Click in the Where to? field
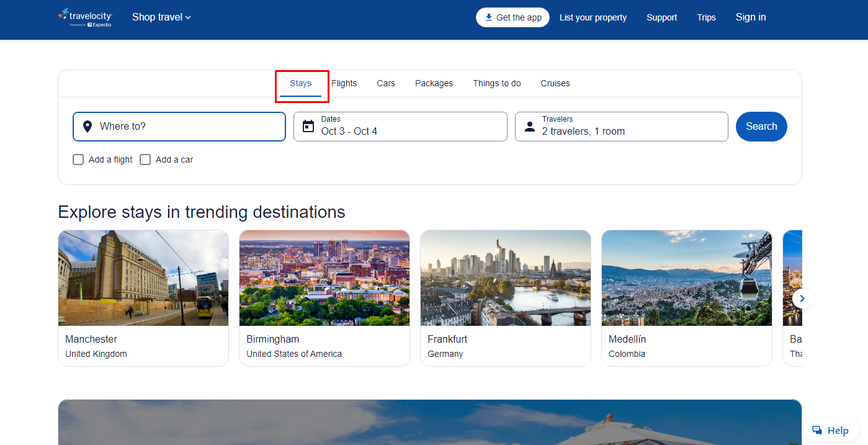The image size is (868, 445). click(x=179, y=127)
